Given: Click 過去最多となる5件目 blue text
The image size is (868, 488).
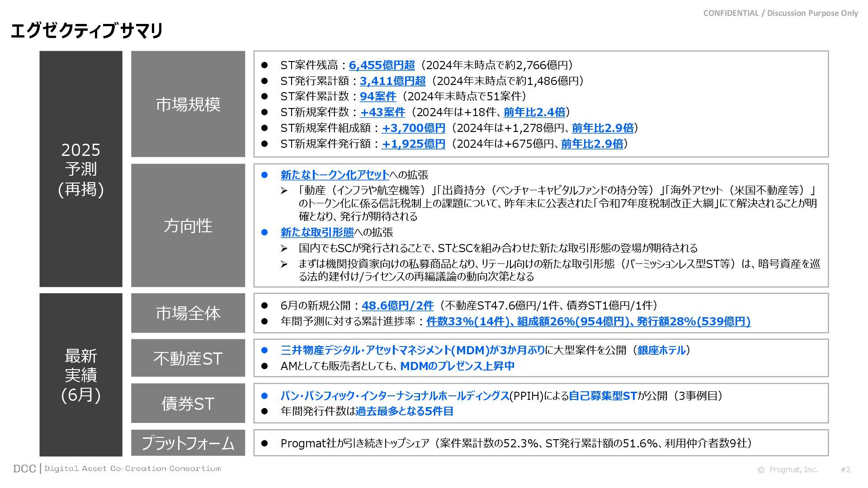Looking at the screenshot, I should (404, 411).
